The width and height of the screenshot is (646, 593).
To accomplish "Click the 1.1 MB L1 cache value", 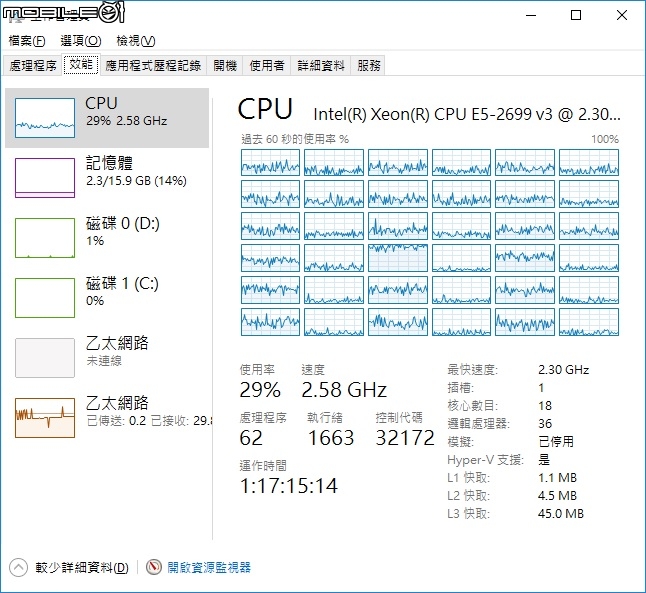I will pos(557,478).
